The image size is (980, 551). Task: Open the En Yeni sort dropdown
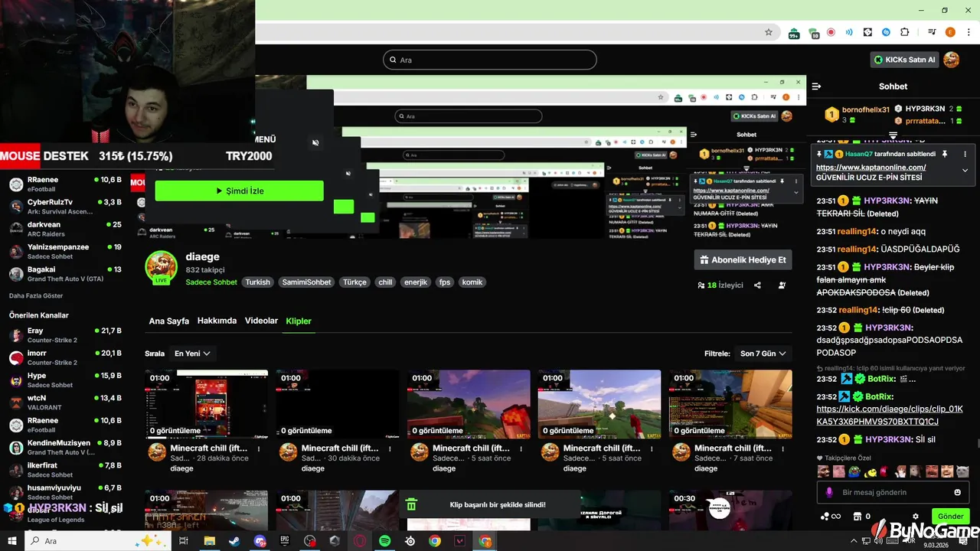click(x=192, y=354)
